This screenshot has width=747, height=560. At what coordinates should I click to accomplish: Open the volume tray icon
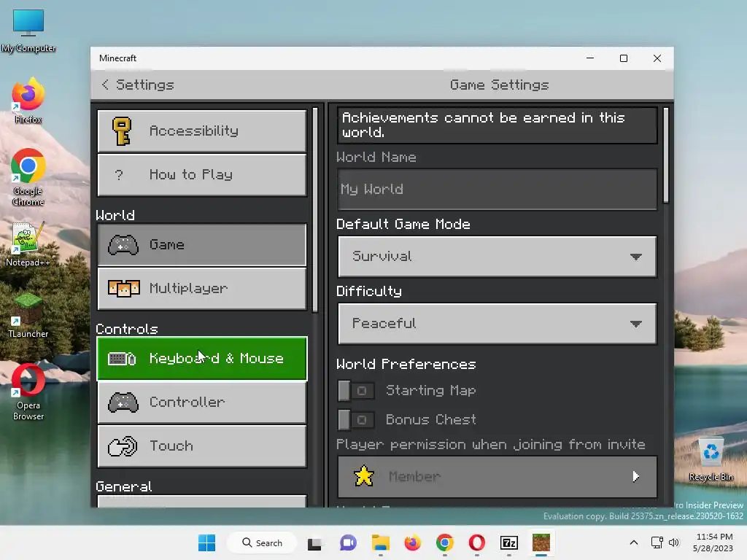pyautogui.click(x=673, y=542)
